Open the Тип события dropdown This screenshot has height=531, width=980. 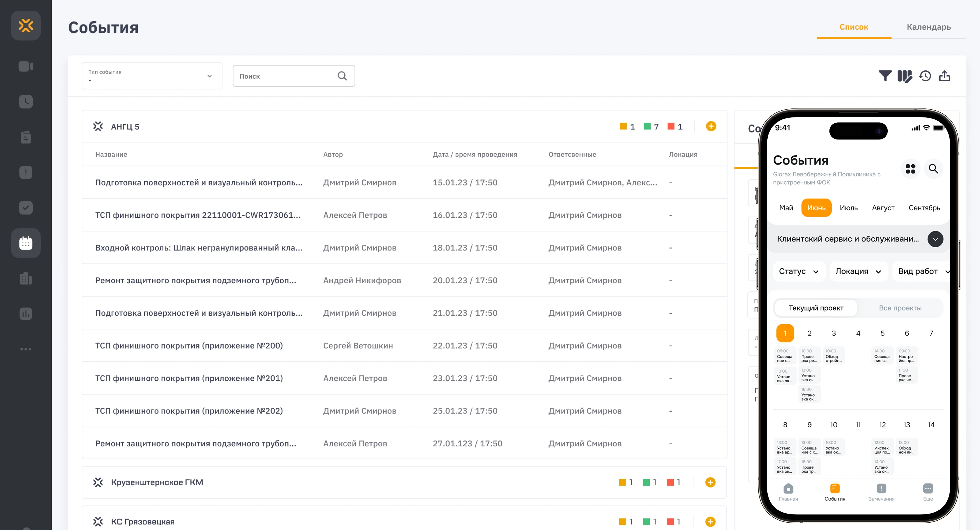[x=152, y=76]
